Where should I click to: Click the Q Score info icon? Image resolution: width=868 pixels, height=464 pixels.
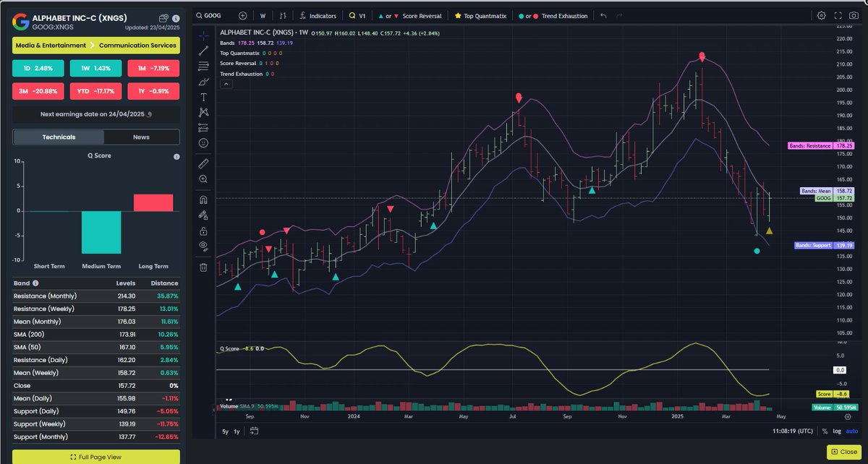coord(176,157)
